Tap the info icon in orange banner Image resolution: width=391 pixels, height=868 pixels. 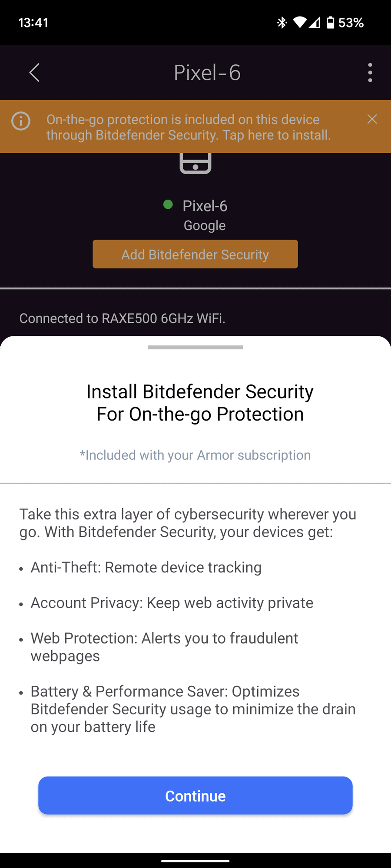tap(21, 121)
